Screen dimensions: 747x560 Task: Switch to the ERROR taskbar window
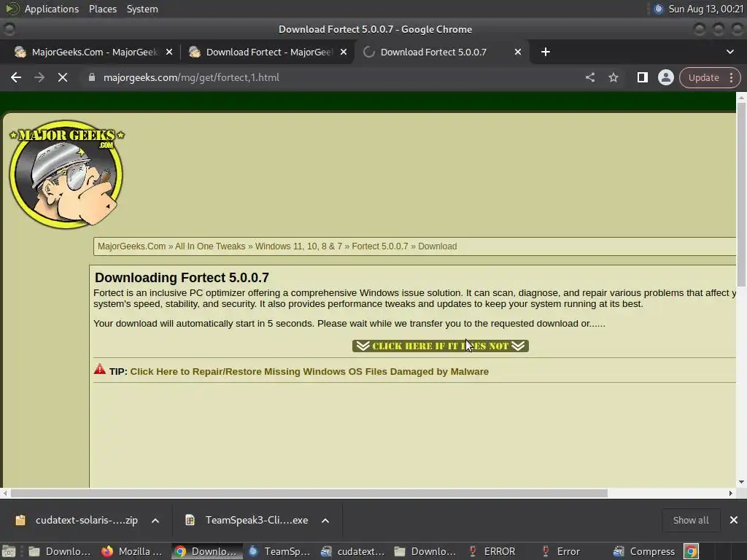(492, 551)
